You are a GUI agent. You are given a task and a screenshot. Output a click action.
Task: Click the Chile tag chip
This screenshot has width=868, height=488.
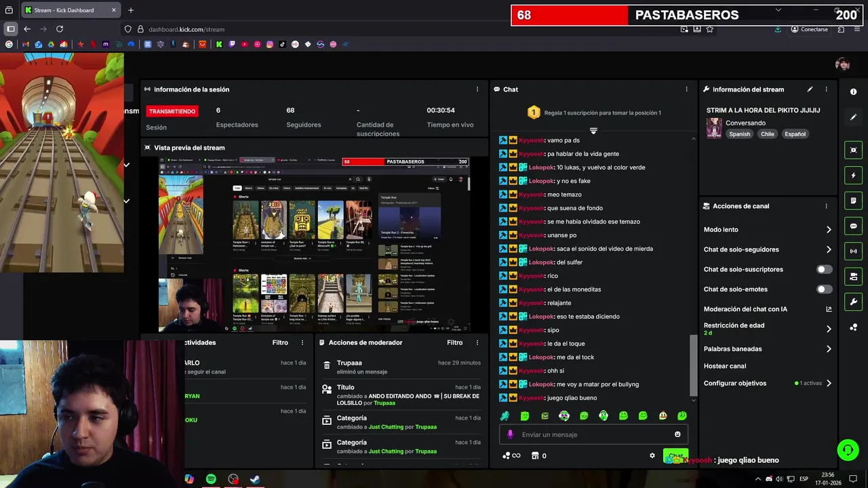coord(767,134)
